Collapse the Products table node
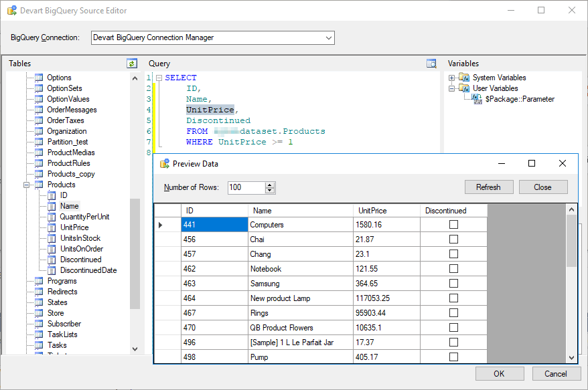The width and height of the screenshot is (588, 390). 26,184
